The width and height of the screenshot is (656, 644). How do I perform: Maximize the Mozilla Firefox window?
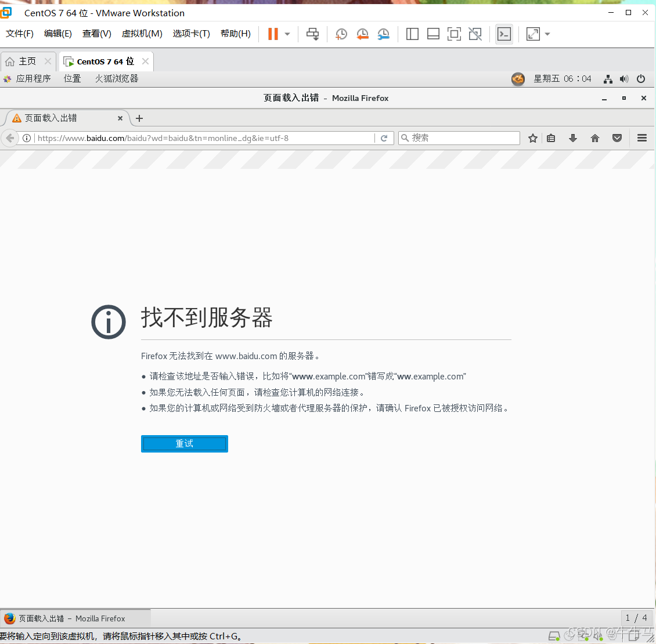[x=624, y=98]
